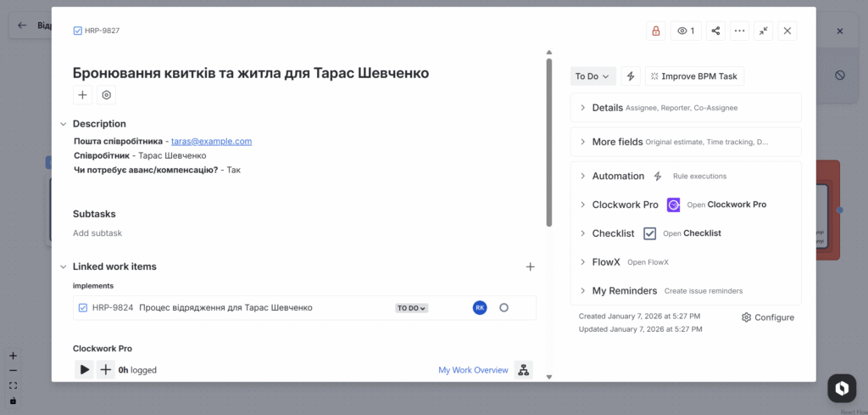Click the share icon in header

click(715, 31)
